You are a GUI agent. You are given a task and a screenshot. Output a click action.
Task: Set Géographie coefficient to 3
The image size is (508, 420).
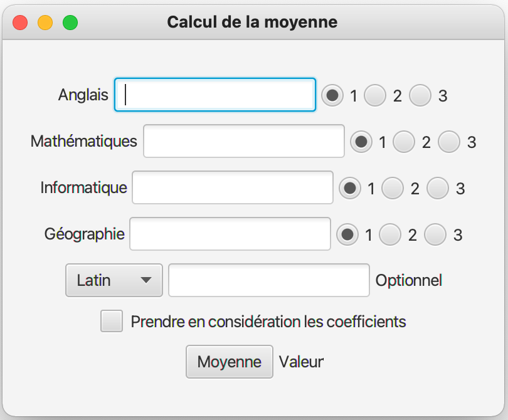tap(435, 234)
